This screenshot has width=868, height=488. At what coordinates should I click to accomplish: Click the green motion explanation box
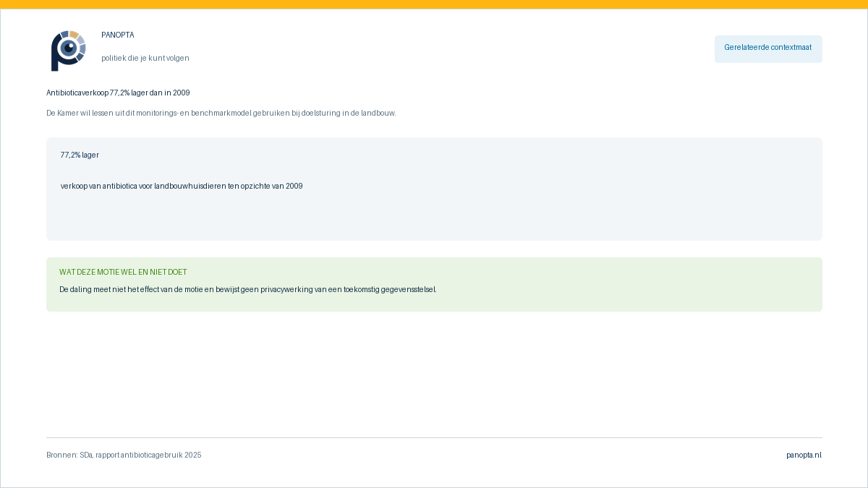pos(434,284)
